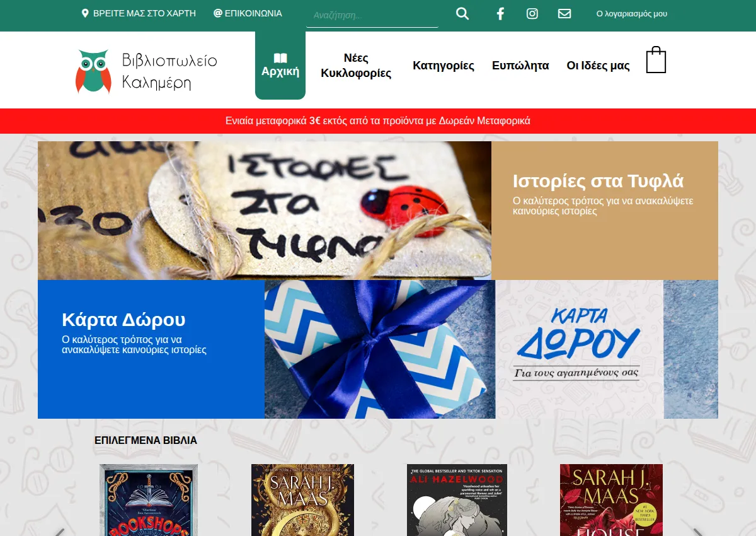Click the red shipping cost notice banner
756x536 pixels.
point(378,121)
